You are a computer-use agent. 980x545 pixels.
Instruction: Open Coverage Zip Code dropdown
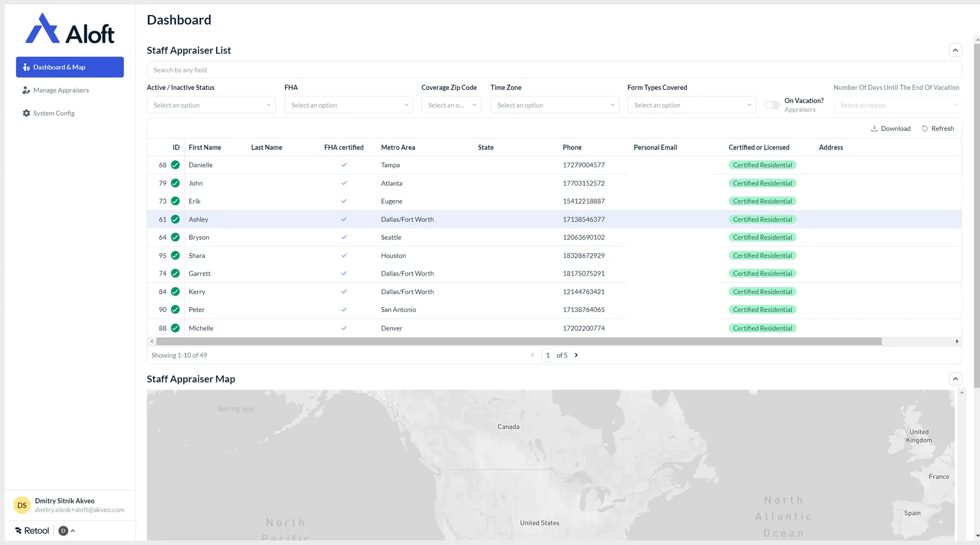[x=451, y=105]
